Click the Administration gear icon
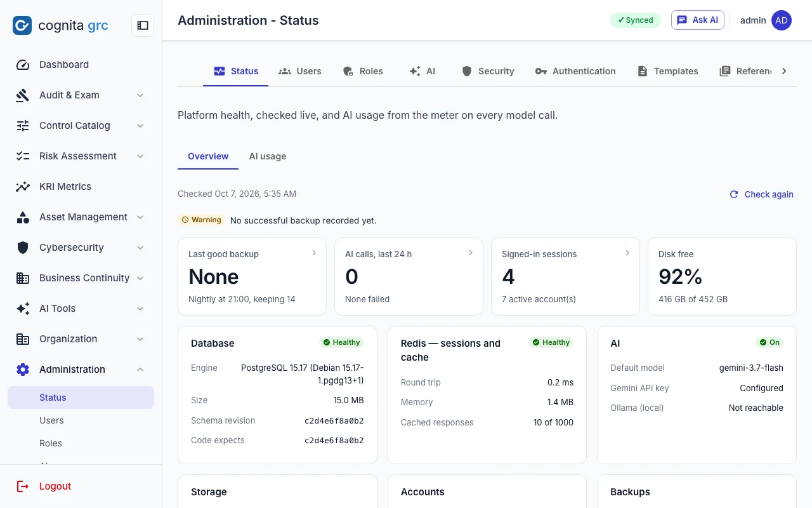 pos(23,370)
